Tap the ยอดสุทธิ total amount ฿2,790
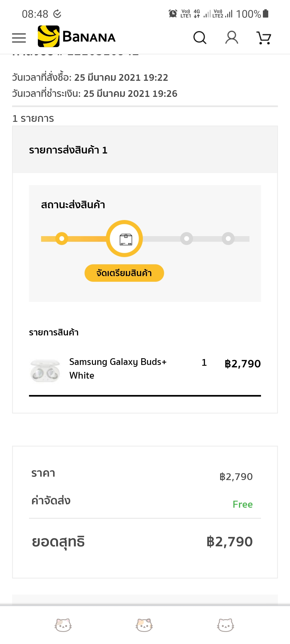 coord(230,542)
